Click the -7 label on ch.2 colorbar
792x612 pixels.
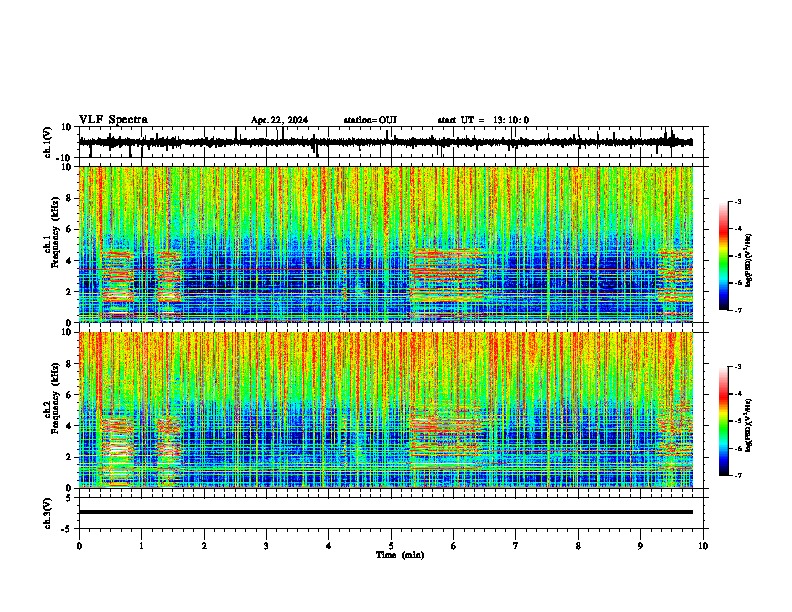737,475
